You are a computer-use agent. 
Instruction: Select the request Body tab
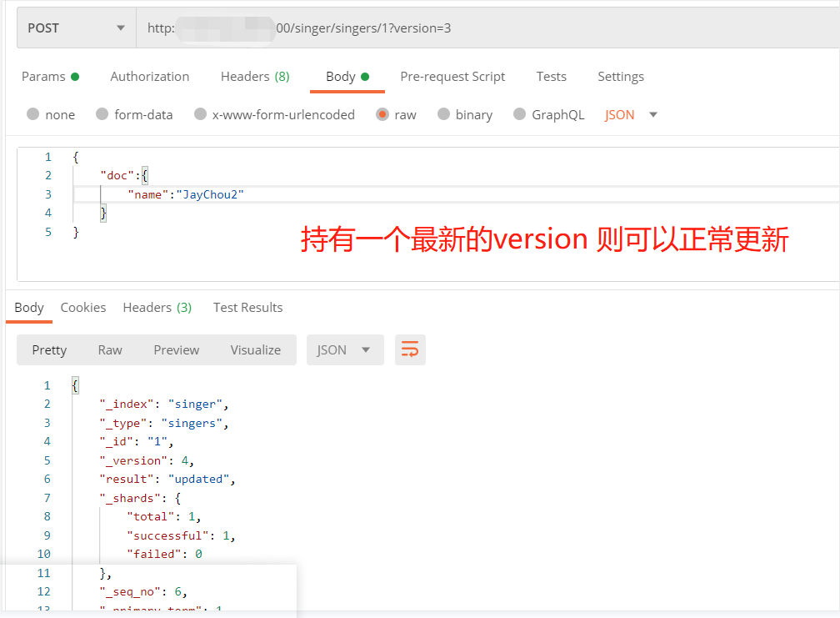pyautogui.click(x=347, y=77)
